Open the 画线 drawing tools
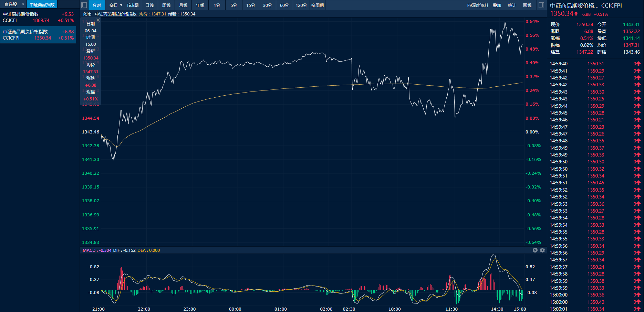This screenshot has width=644, height=312. point(527,5)
